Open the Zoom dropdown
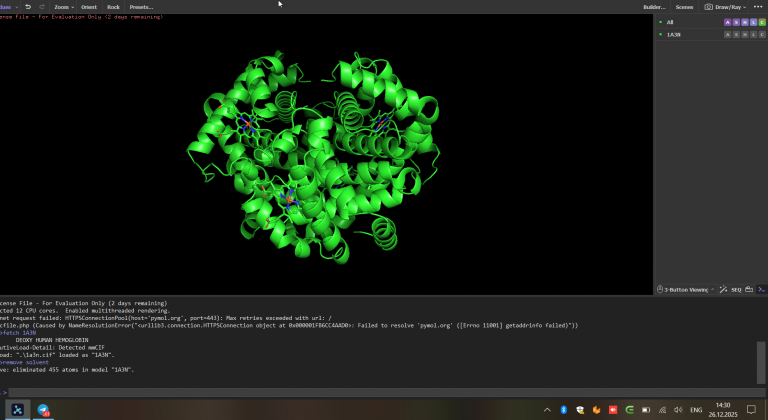The width and height of the screenshot is (768, 420). click(64, 7)
